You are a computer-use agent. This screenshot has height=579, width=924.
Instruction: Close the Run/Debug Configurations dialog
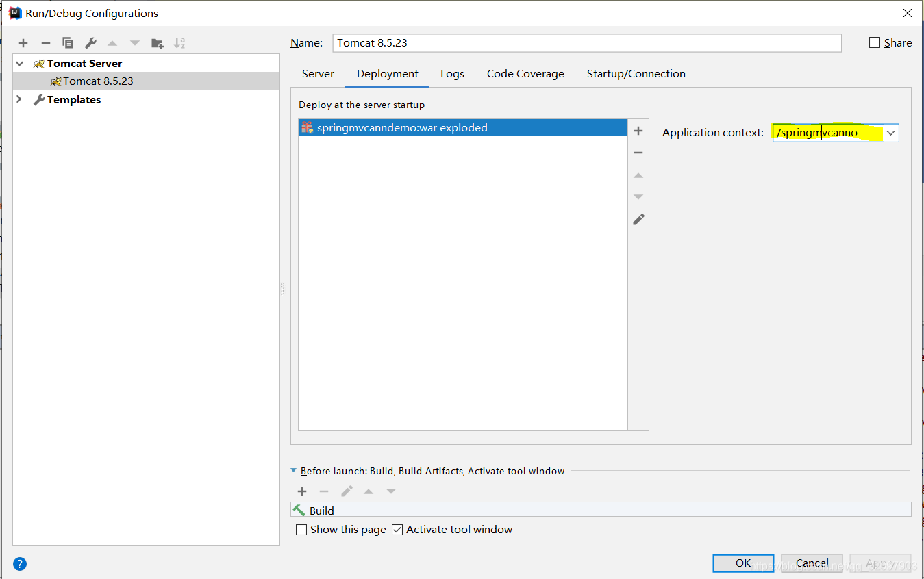(908, 13)
